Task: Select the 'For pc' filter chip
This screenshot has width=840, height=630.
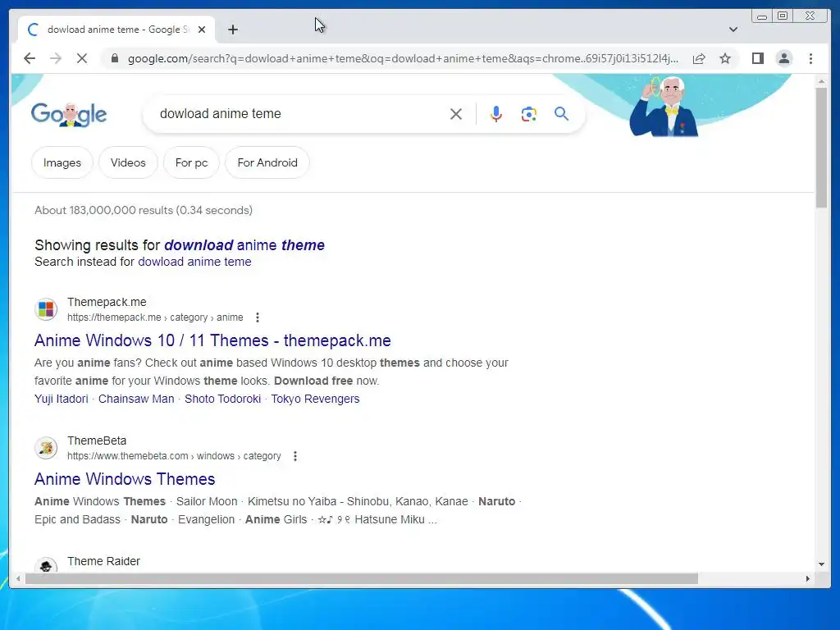Action: click(191, 162)
